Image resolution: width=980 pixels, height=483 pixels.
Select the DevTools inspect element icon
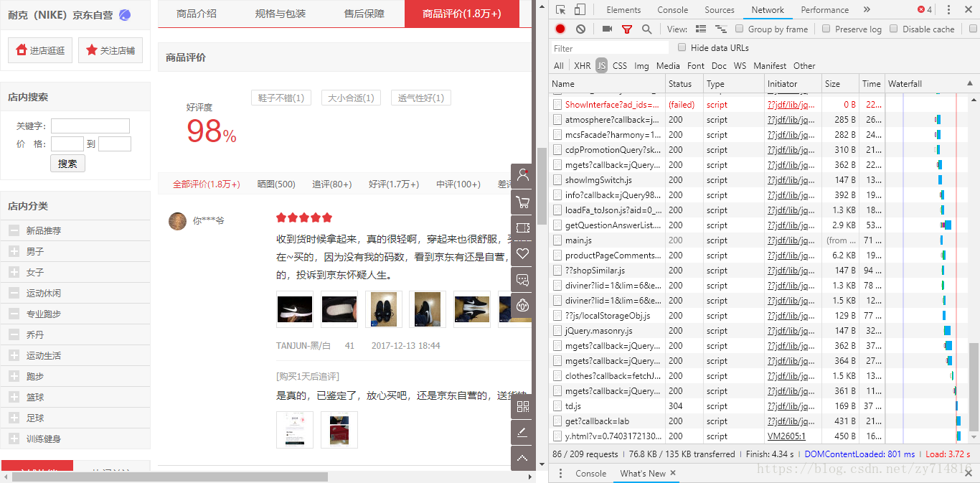[561, 10]
